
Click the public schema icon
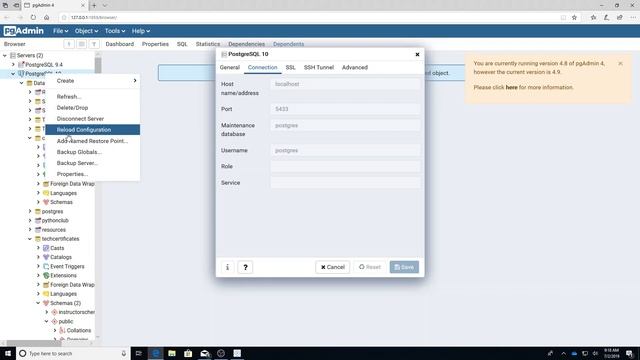[x=54, y=321]
